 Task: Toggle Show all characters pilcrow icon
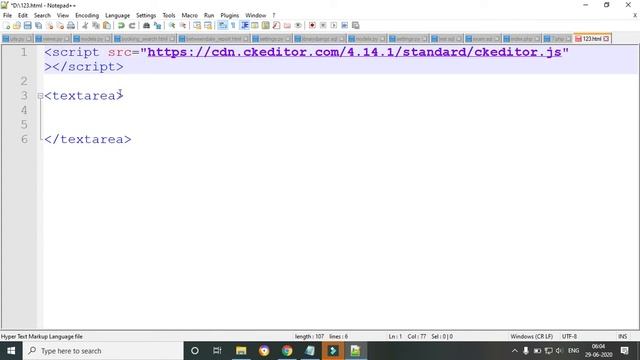click(233, 25)
